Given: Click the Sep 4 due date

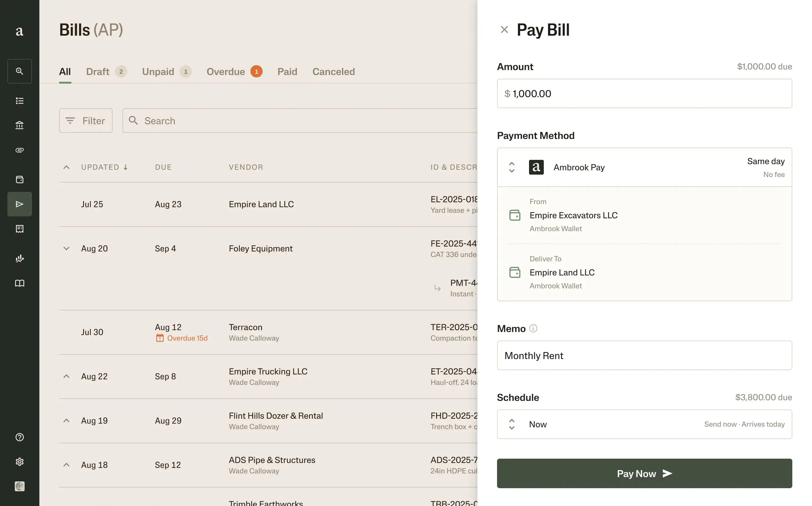Looking at the screenshot, I should pyautogui.click(x=165, y=248).
